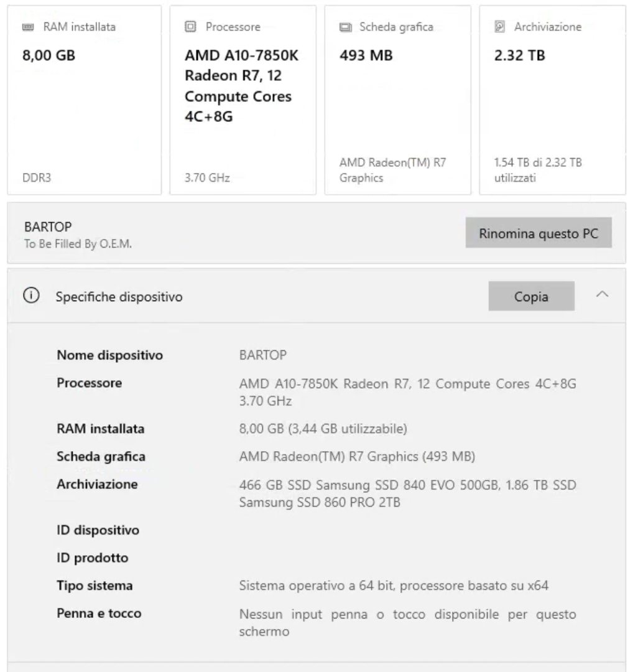633x672 pixels.
Task: Copy device specs with the Copia button
Action: click(531, 297)
